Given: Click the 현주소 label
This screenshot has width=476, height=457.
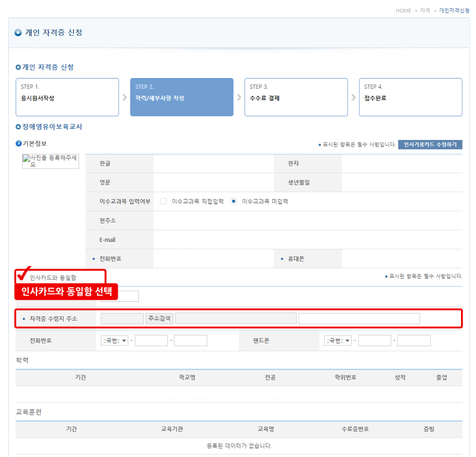Looking at the screenshot, I should coord(108,220).
